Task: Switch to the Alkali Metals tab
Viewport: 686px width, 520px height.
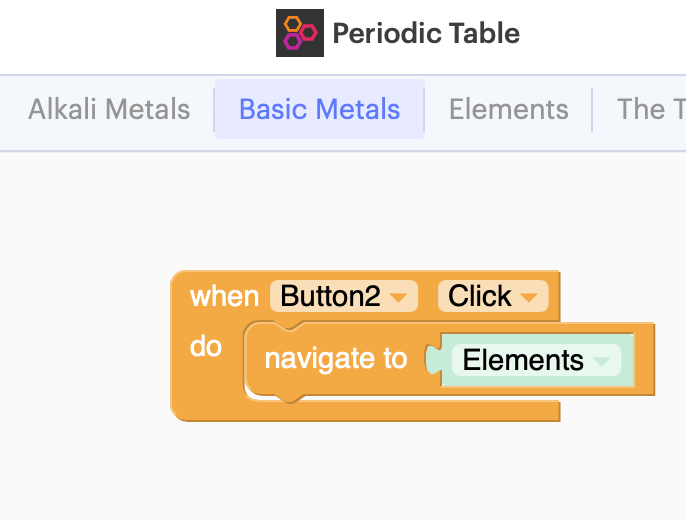Action: click(x=109, y=109)
